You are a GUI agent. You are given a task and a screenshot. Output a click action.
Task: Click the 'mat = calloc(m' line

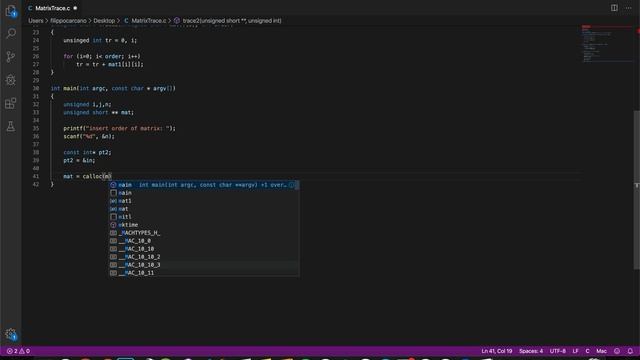click(x=87, y=176)
